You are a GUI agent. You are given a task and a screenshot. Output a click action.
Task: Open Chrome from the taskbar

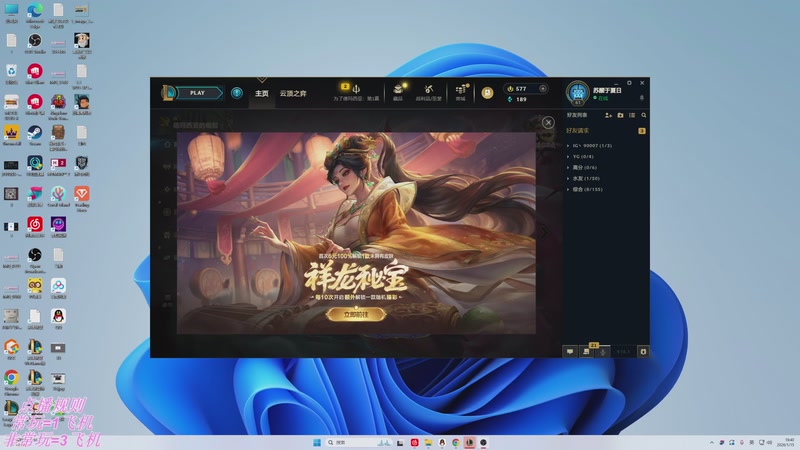coord(456,442)
